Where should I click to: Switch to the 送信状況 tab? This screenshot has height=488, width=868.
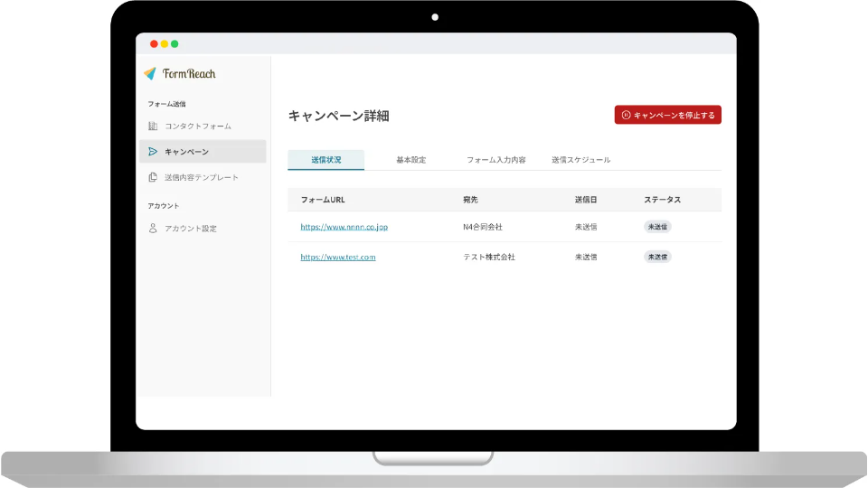coord(326,160)
